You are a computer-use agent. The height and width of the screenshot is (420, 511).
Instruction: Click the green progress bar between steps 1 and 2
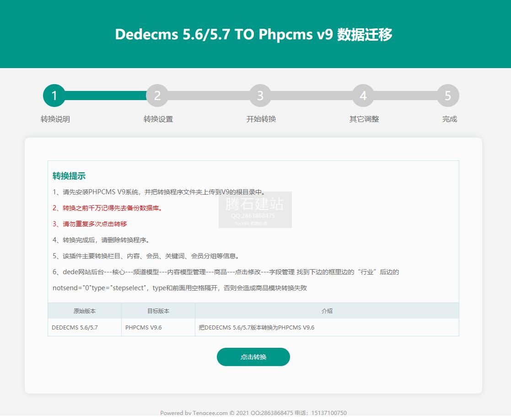106,96
